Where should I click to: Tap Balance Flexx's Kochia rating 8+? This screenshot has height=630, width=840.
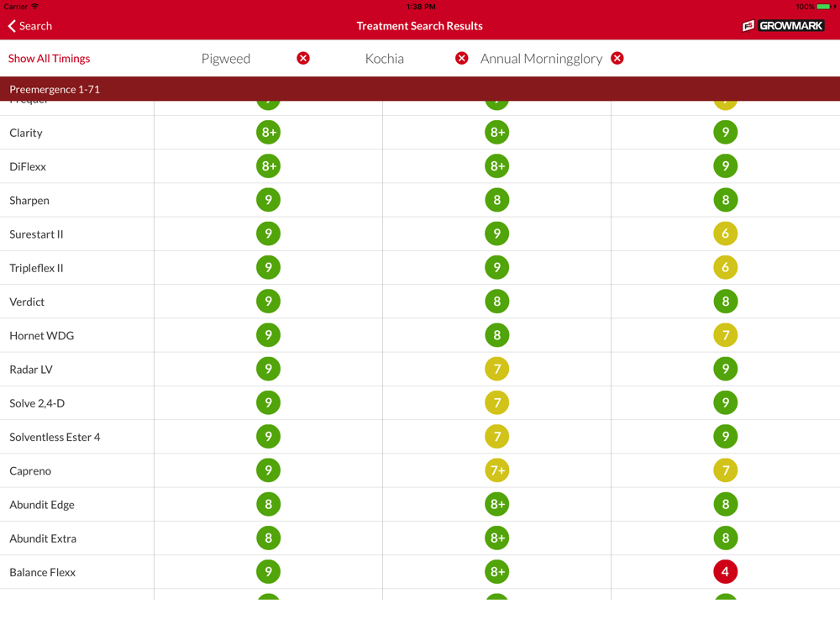pyautogui.click(x=497, y=571)
